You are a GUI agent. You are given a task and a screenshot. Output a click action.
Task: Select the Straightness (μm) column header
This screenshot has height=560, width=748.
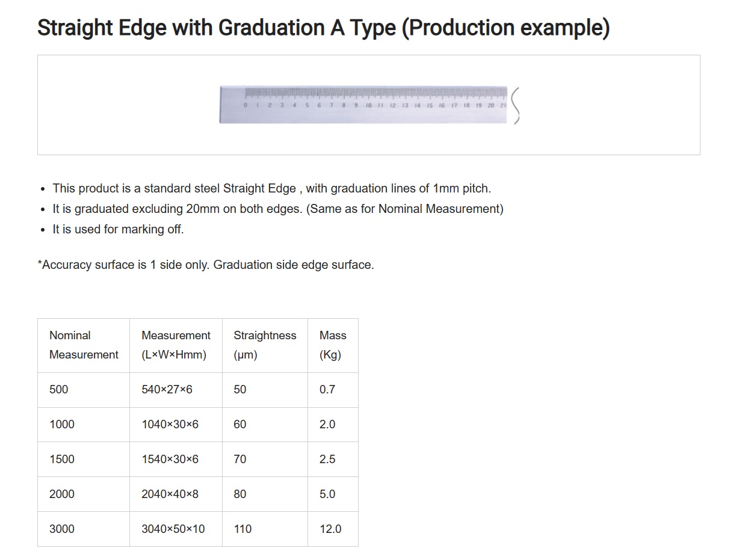click(x=265, y=345)
